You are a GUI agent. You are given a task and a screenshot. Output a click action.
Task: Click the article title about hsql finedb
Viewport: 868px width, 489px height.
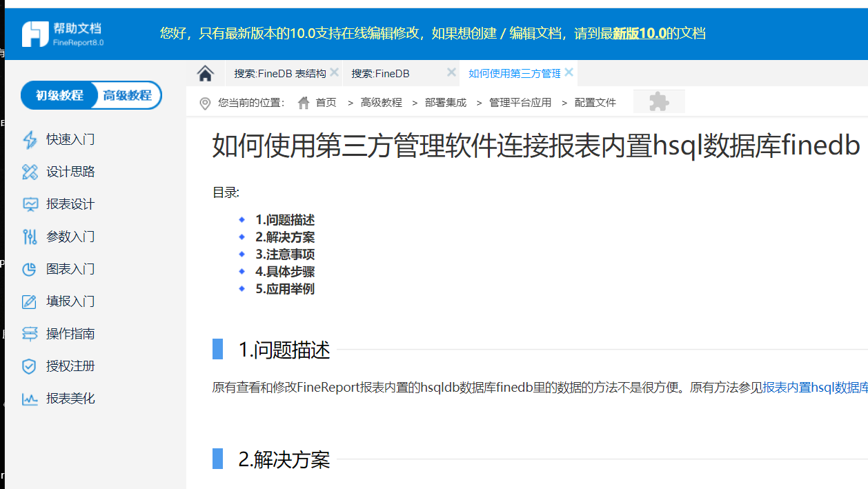pos(536,146)
